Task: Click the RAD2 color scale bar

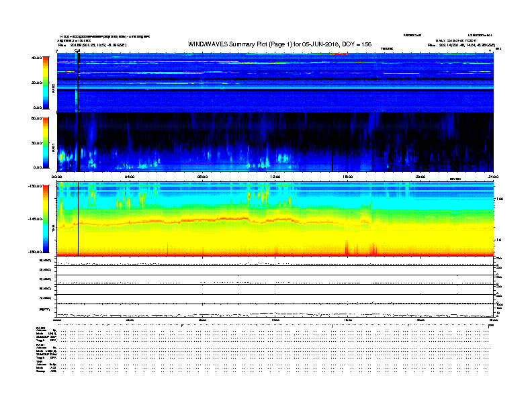Action: click(46, 83)
